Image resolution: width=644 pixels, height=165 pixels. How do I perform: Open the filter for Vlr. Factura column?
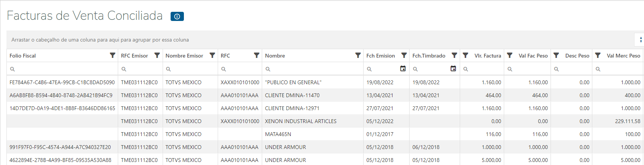(465, 55)
